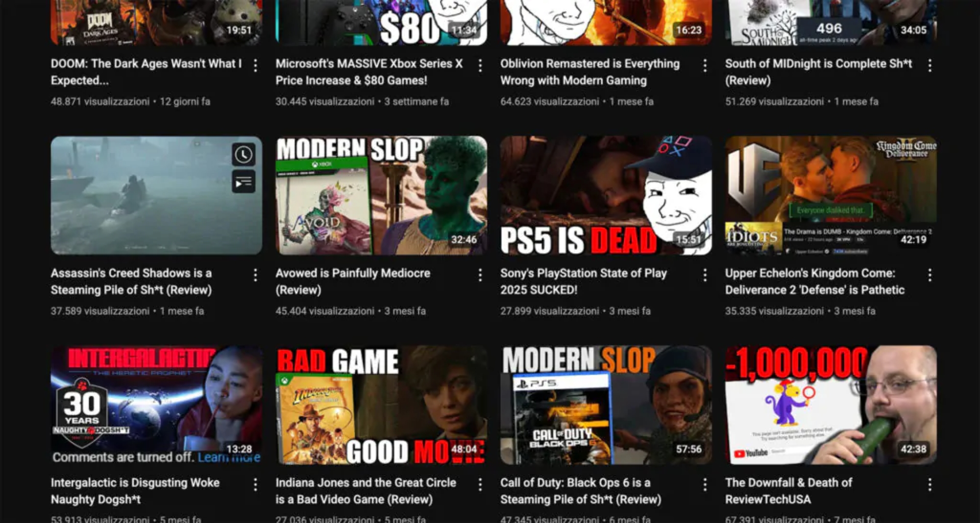Click the Assassin's Creed Shadows review title
980x523 pixels.
(x=131, y=281)
